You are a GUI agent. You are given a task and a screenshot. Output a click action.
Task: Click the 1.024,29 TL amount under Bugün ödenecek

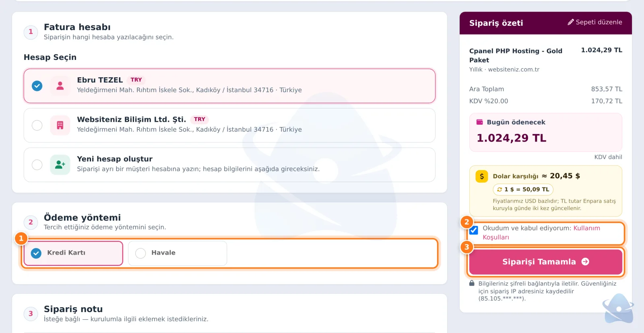tap(512, 138)
